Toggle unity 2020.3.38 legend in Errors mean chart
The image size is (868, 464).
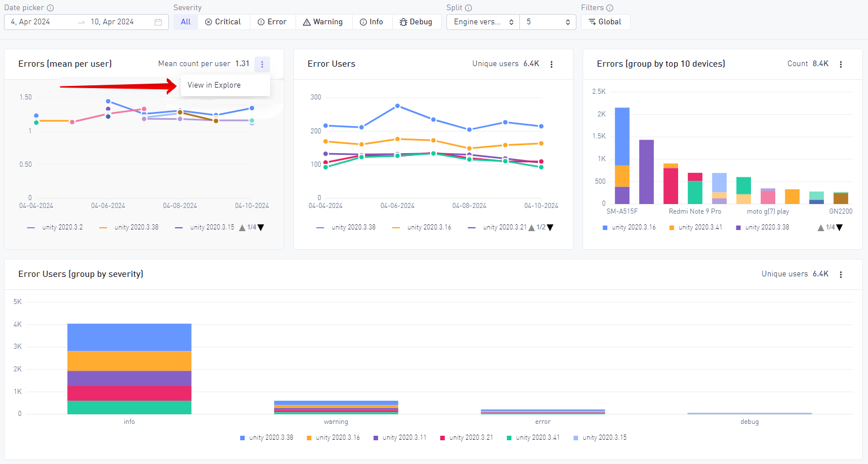128,228
